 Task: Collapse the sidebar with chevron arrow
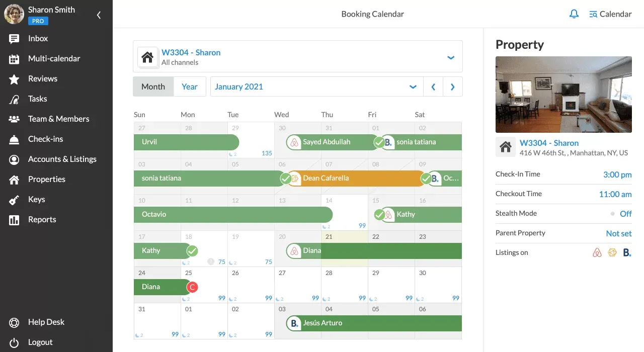[x=99, y=15]
